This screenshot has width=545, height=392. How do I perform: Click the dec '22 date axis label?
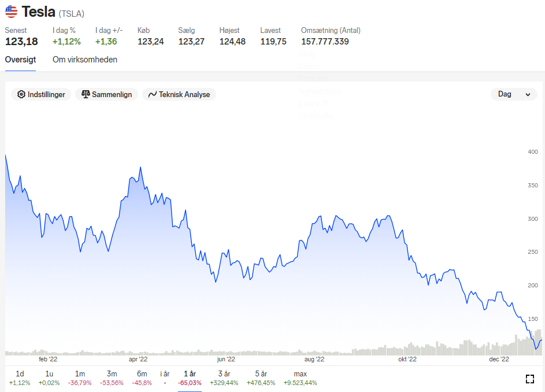499,359
